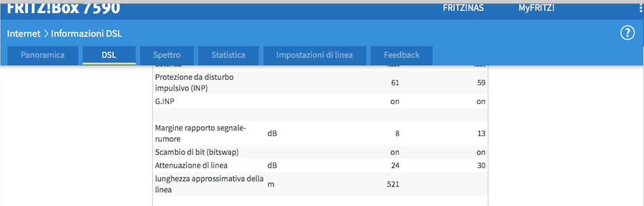Viewport: 644px width, 206px height.
Task: Click lunghezza approssimativa della linea label
Action: [x=209, y=184]
